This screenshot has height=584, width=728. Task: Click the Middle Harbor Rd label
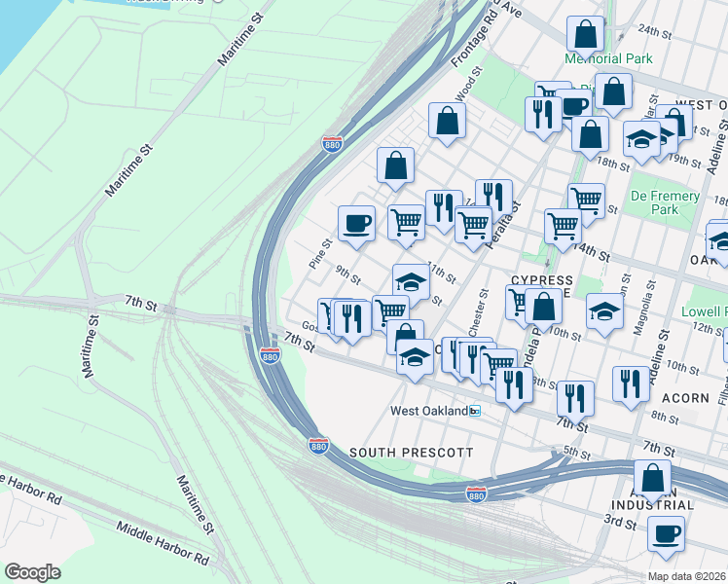(163, 543)
